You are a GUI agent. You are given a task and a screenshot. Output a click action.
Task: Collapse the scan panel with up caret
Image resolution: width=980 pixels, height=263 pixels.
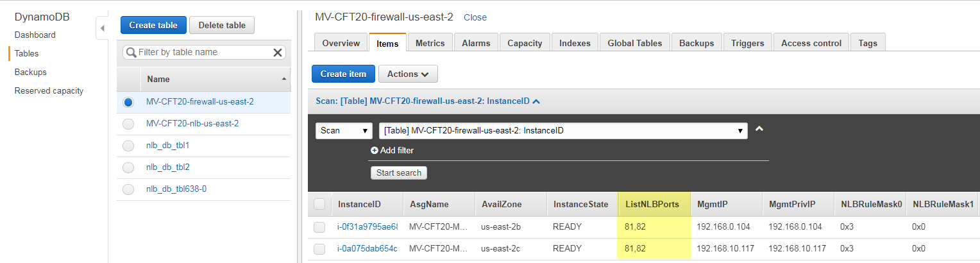pos(759,129)
